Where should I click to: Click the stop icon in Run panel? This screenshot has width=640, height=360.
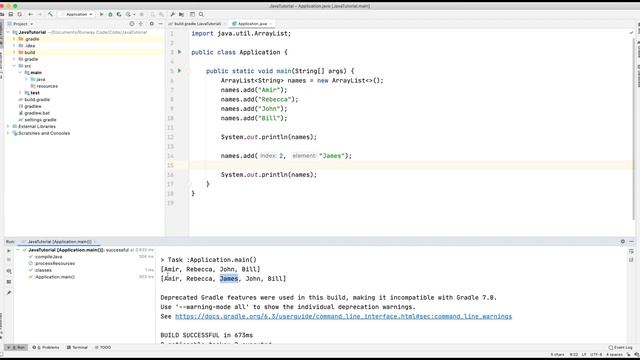point(9,260)
